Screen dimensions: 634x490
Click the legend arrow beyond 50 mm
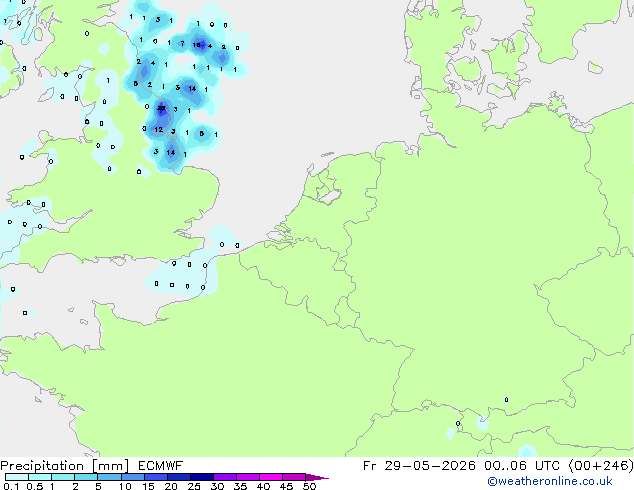[317, 477]
